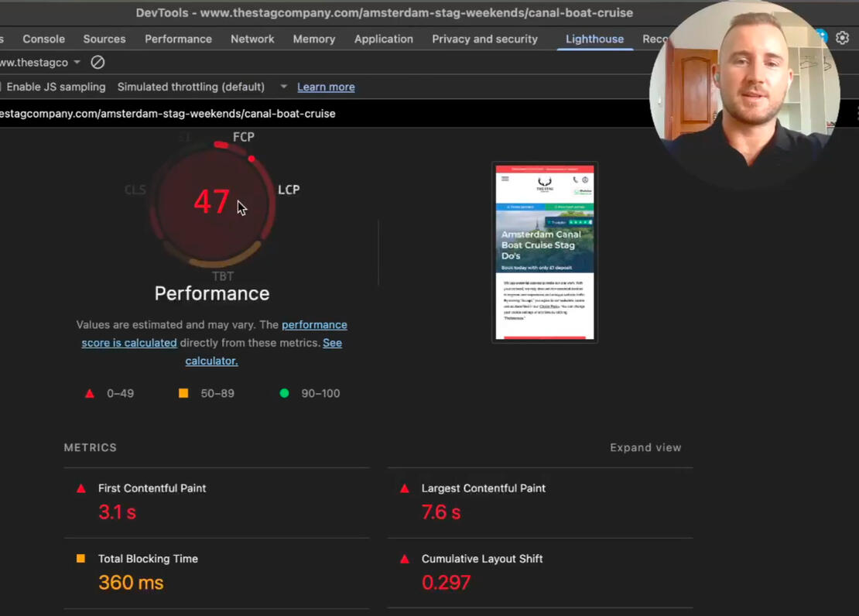The width and height of the screenshot is (859, 616).
Task: Click the performance score is calculated link
Action: (x=129, y=343)
